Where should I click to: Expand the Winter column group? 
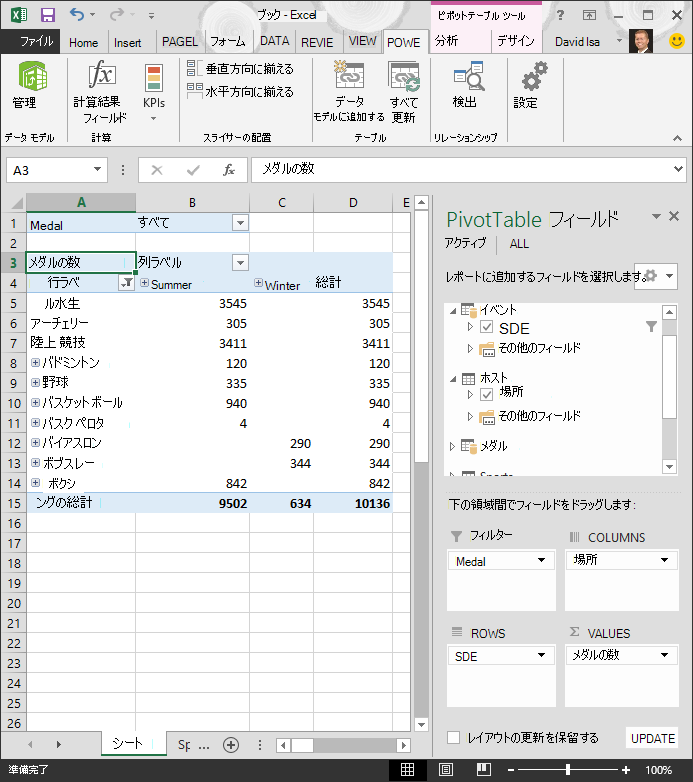coord(258,283)
